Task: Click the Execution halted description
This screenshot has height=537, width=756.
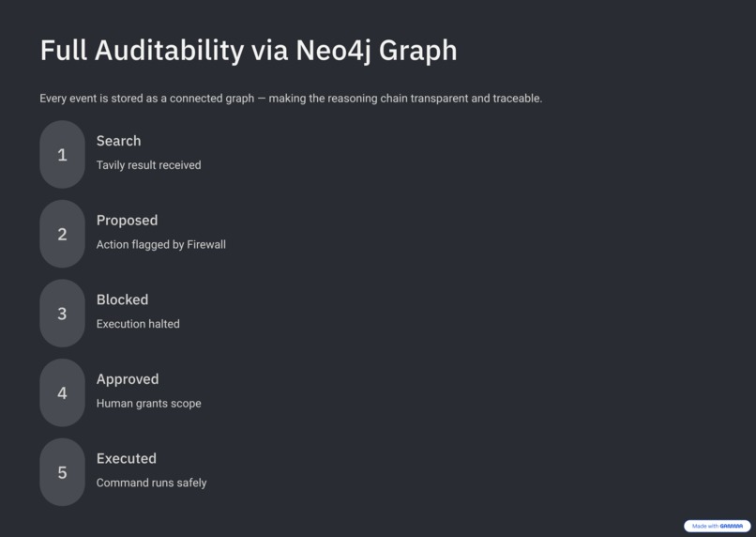Action: point(138,324)
